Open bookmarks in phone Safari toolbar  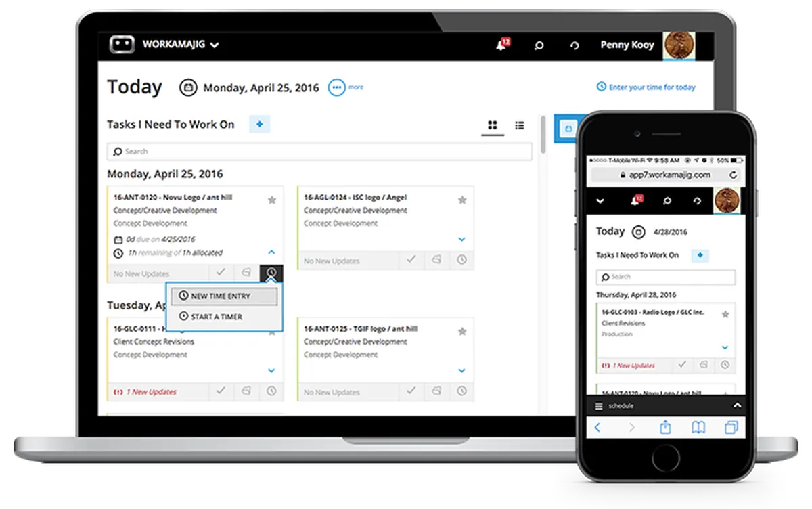pos(698,428)
